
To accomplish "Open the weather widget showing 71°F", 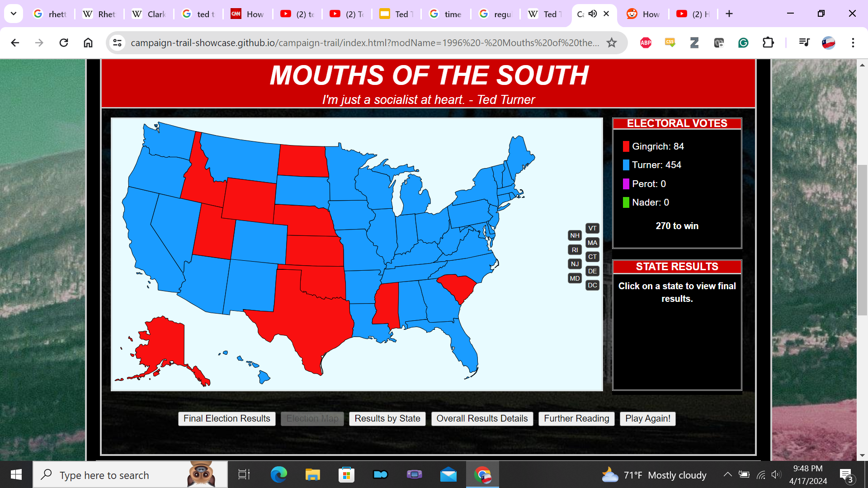I will tap(654, 475).
